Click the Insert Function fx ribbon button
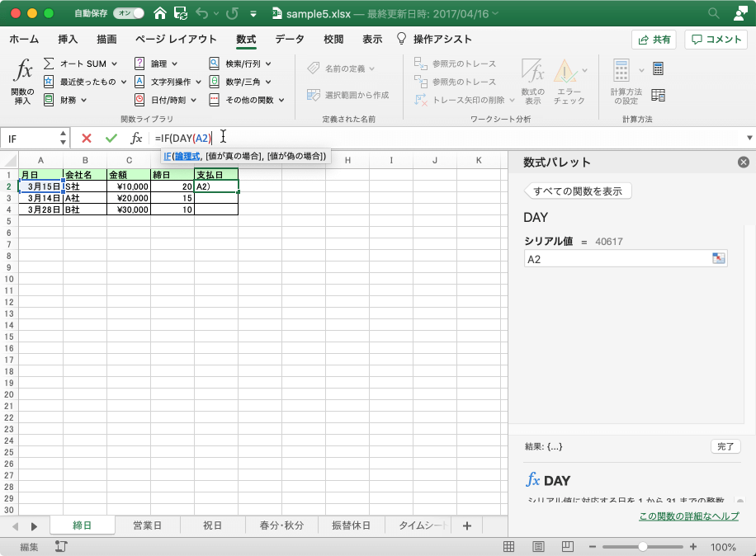Image resolution: width=756 pixels, height=556 pixels. click(x=22, y=81)
